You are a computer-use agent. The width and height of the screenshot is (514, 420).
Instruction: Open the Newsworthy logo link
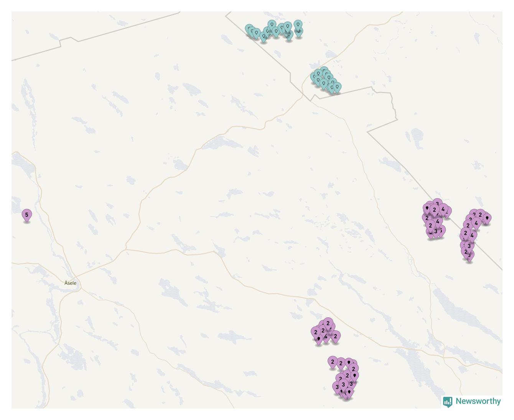(472, 401)
